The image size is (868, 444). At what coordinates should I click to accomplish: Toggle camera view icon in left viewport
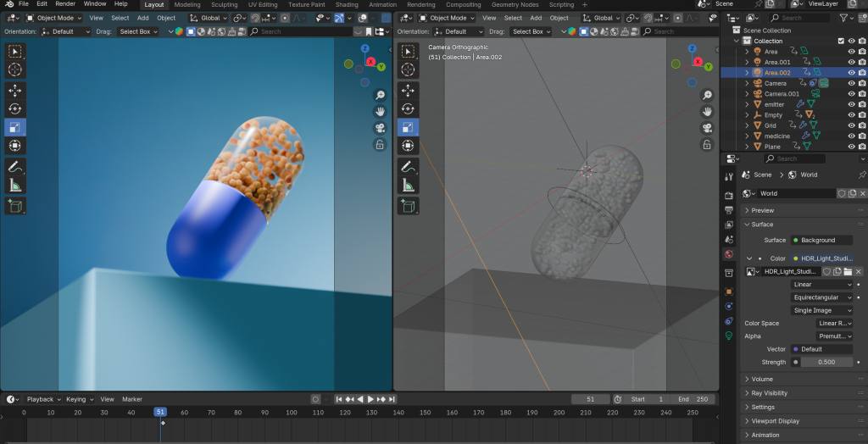pyautogui.click(x=381, y=128)
